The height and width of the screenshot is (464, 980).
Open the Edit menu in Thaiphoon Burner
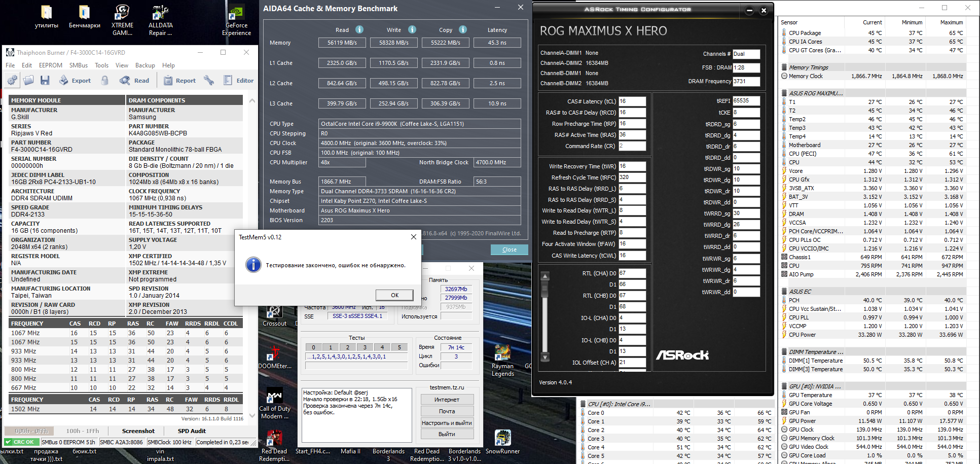(x=27, y=65)
